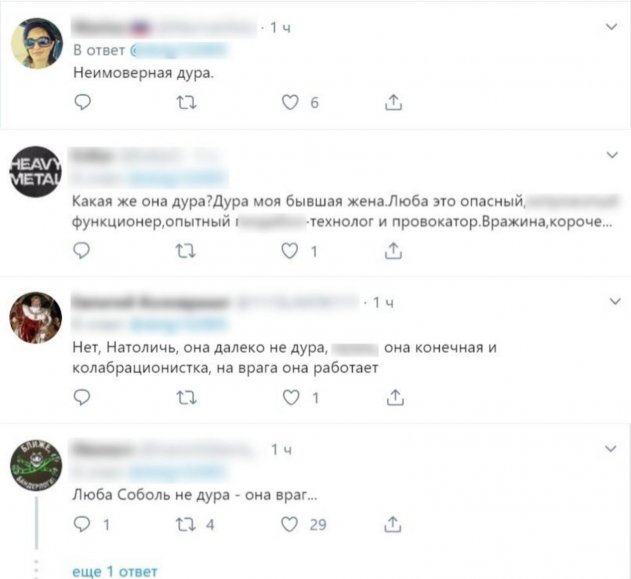Image resolution: width=631 pixels, height=579 pixels.
Task: Share the "Неимоверная дура" tweet
Action: [x=394, y=102]
